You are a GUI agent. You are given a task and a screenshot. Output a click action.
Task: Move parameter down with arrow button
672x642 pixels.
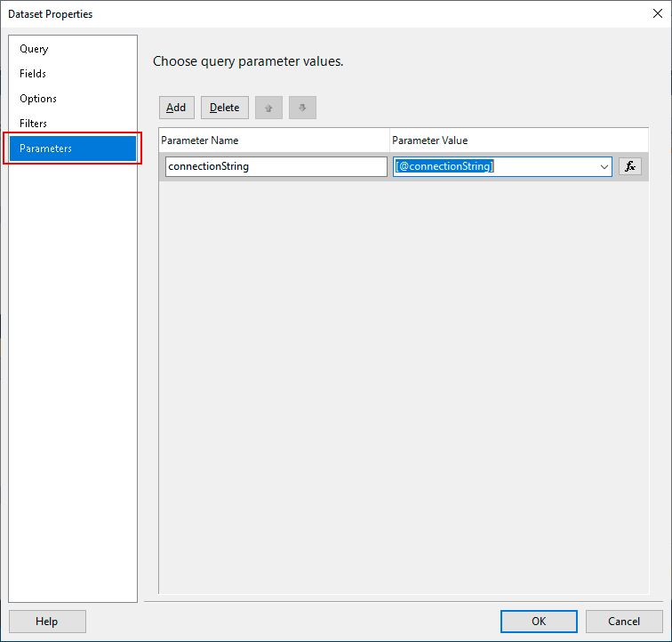(302, 108)
